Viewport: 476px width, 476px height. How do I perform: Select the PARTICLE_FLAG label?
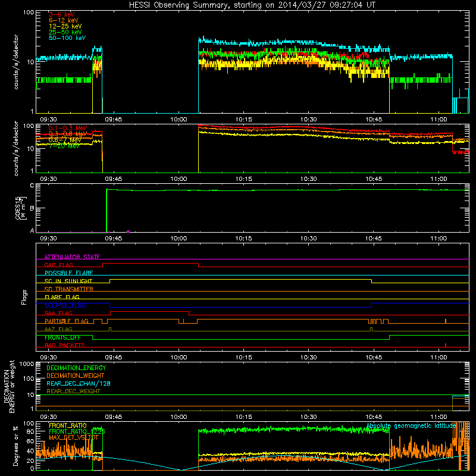coord(67,321)
